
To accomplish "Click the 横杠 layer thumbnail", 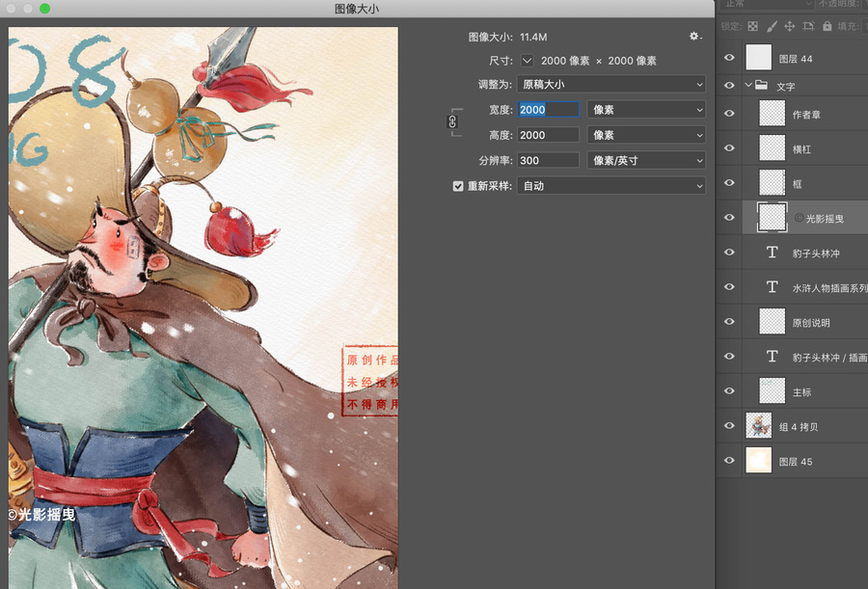I will (772, 148).
